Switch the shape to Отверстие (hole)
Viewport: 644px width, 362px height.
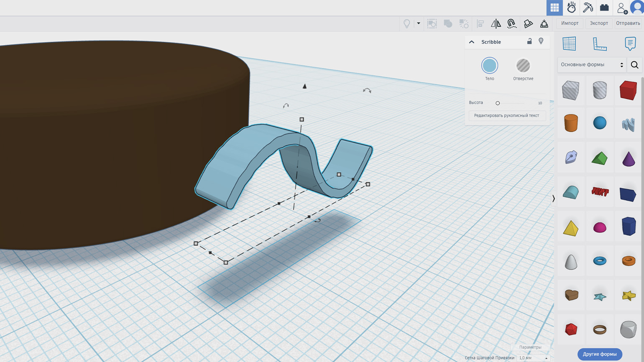coord(523,66)
